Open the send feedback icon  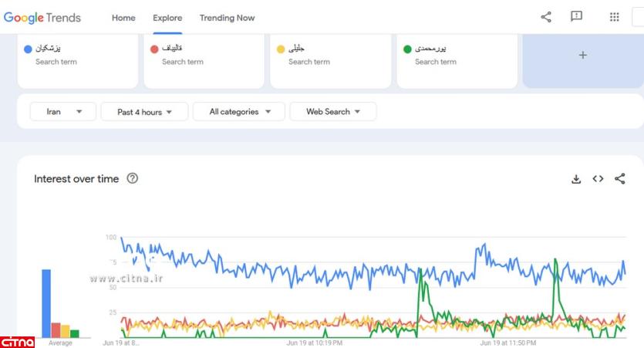576,17
